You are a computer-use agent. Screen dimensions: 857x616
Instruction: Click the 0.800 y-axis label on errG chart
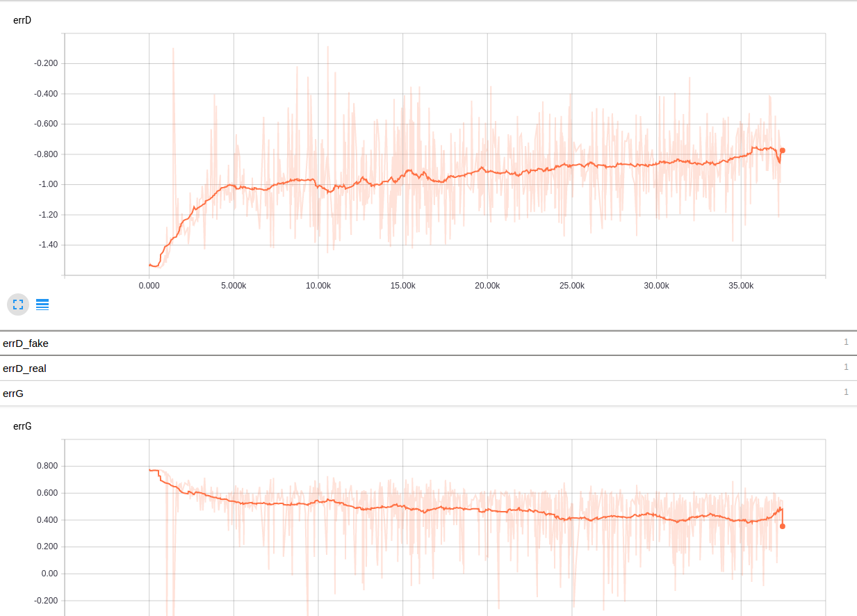pyautogui.click(x=47, y=466)
